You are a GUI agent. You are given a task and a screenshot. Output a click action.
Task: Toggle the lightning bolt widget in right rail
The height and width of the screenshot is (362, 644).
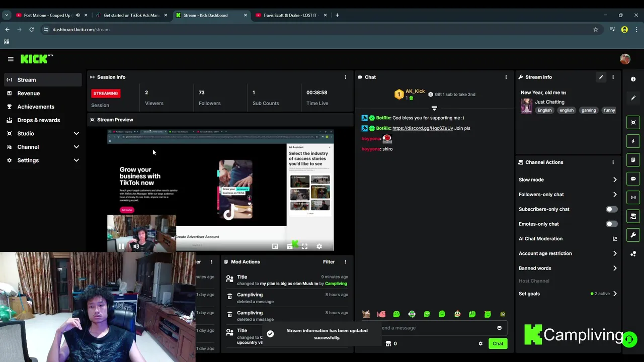(x=633, y=141)
